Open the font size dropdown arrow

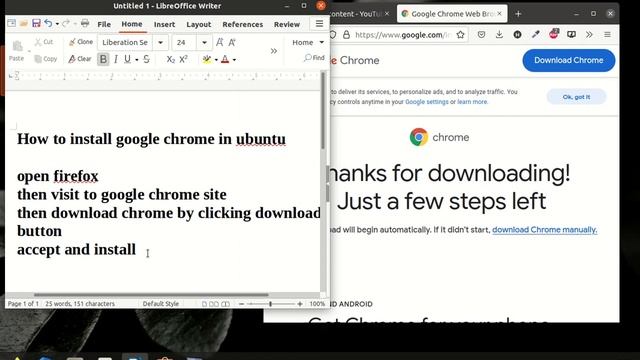204,42
